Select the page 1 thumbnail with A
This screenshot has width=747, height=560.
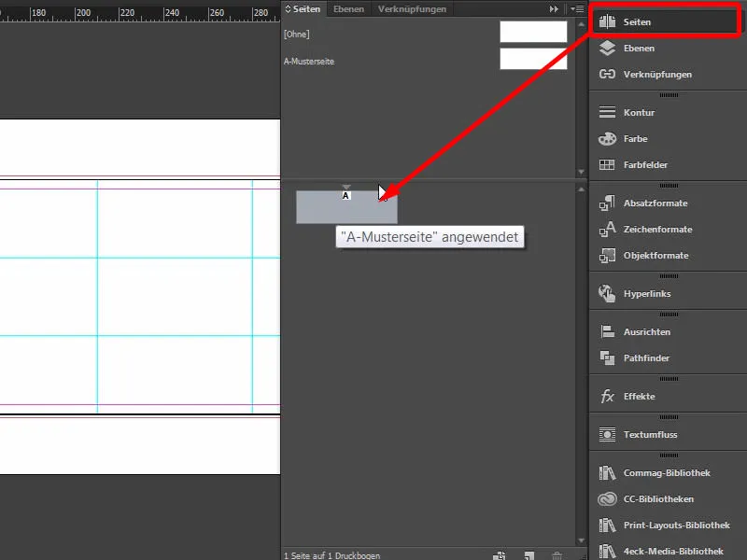point(346,207)
